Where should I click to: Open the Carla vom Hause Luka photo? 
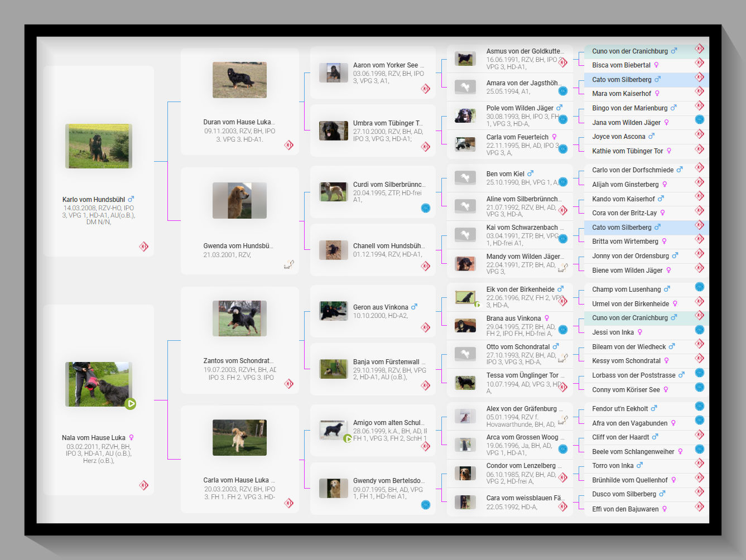[x=239, y=437]
